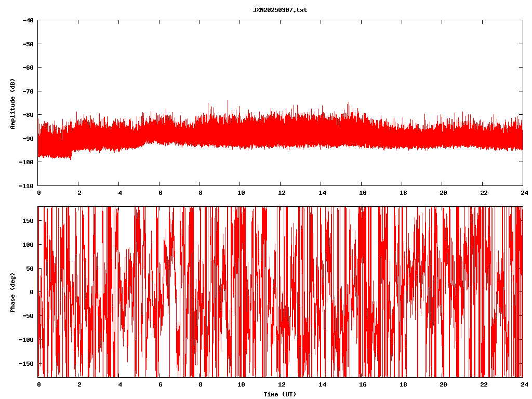Click the -110 tick on the amplitude axis
532x399 pixels.
[26, 186]
